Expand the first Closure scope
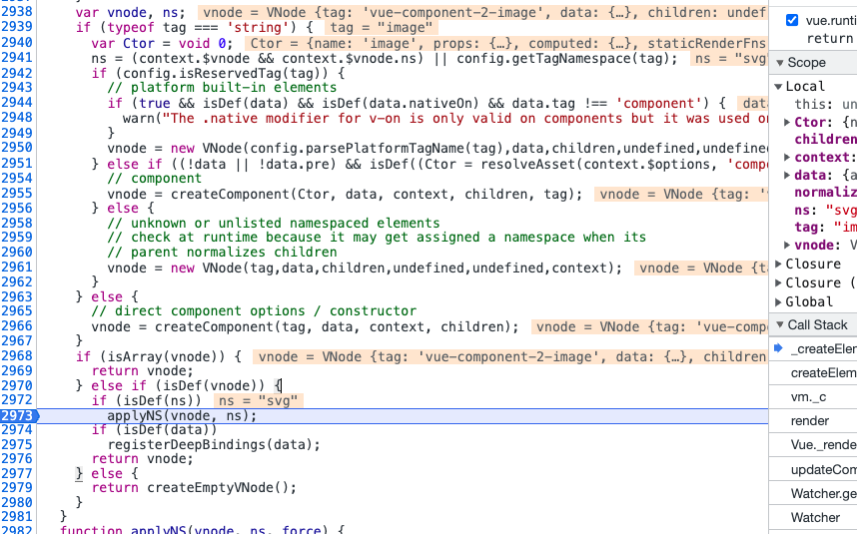 [x=778, y=264]
